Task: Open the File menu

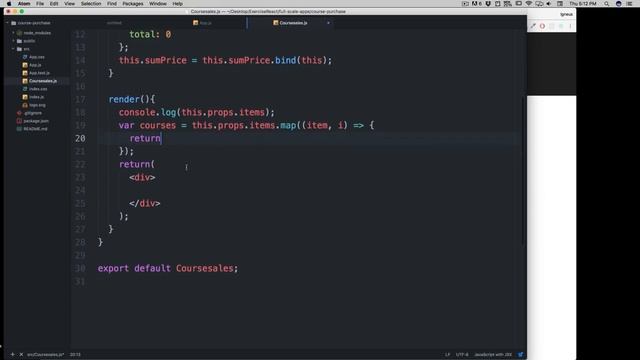Action: [40, 4]
